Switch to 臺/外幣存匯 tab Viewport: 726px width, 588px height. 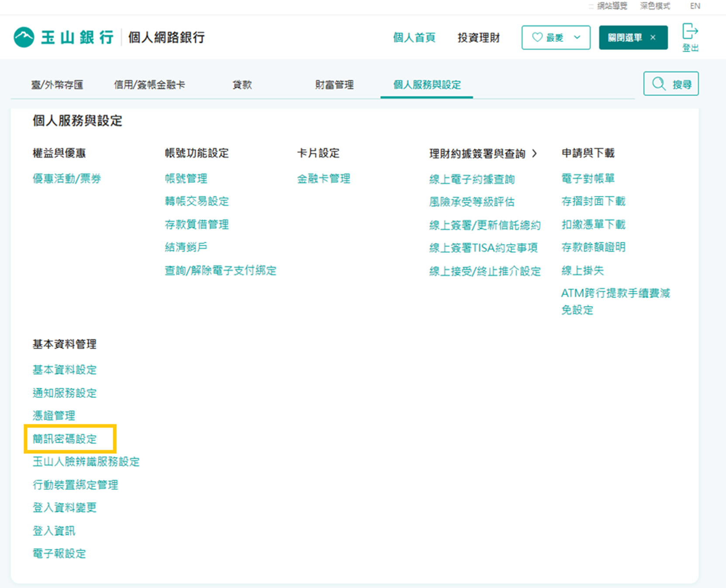coord(57,85)
